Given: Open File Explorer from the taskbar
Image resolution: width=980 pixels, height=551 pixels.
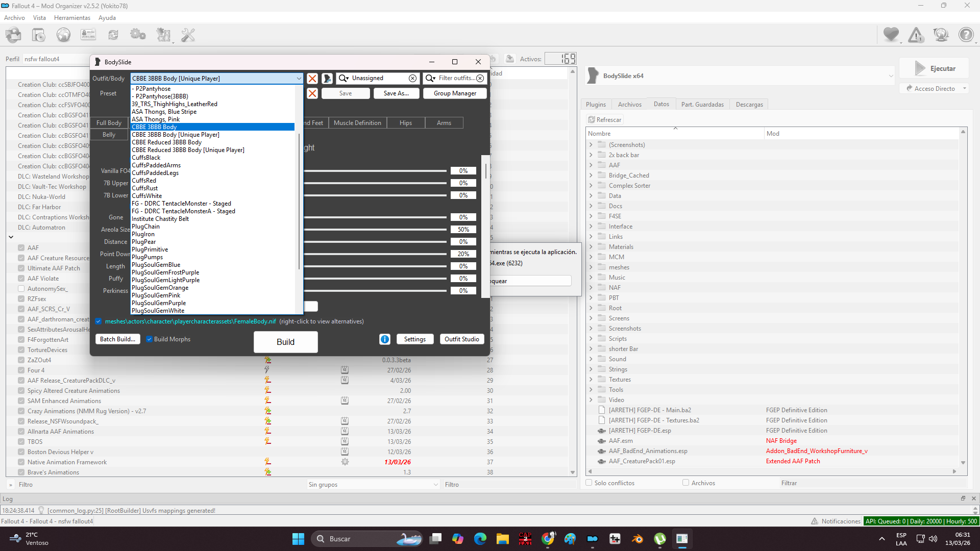Looking at the screenshot, I should click(503, 539).
